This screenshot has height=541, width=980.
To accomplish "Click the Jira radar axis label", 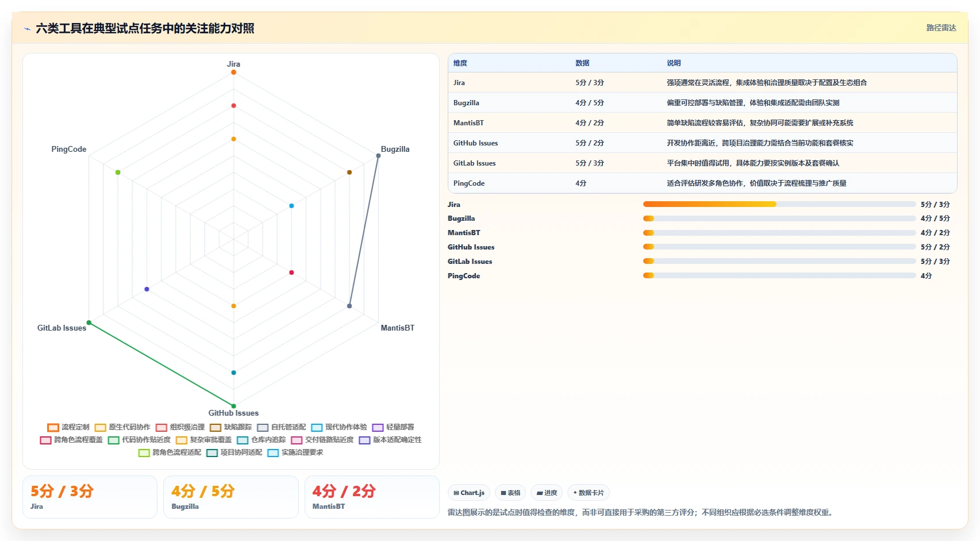I will (233, 64).
